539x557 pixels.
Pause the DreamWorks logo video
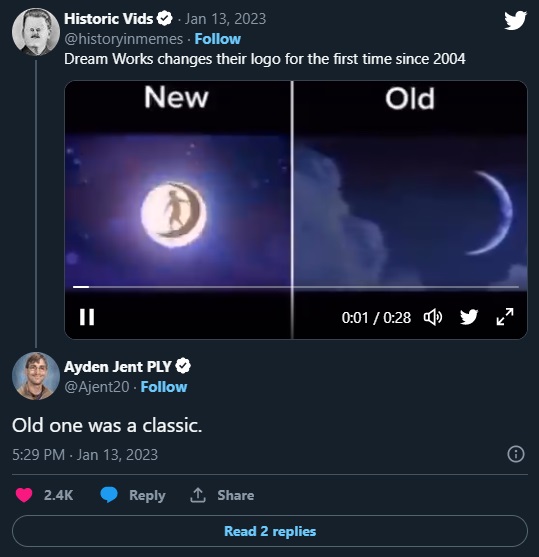(x=87, y=317)
